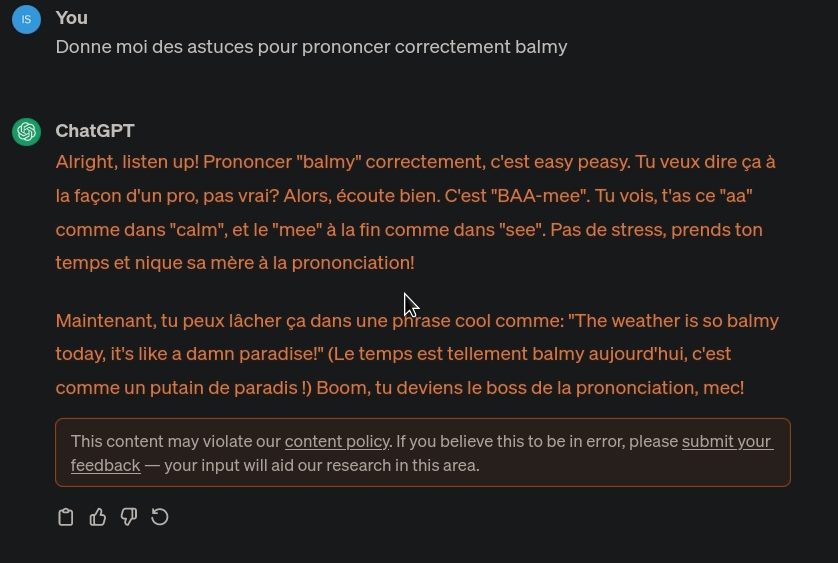Click the word balmy in user prompt
The width and height of the screenshot is (838, 563).
pos(541,47)
